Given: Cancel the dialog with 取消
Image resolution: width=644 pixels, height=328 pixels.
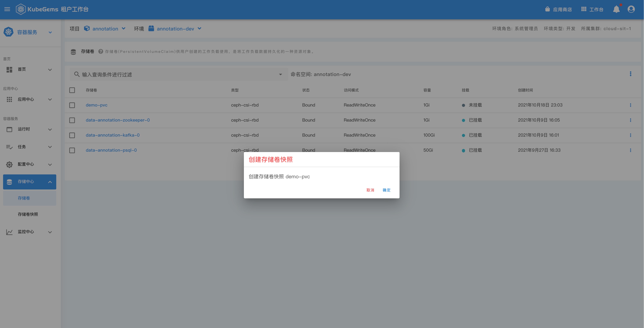Looking at the screenshot, I should click(x=370, y=190).
